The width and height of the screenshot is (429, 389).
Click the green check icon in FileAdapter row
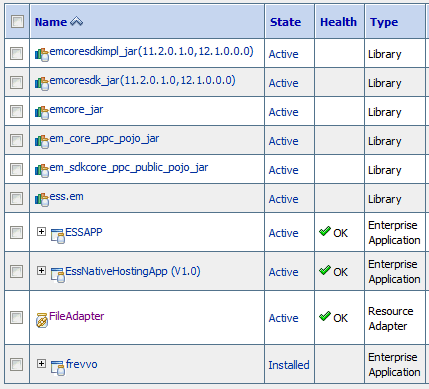coord(325,316)
